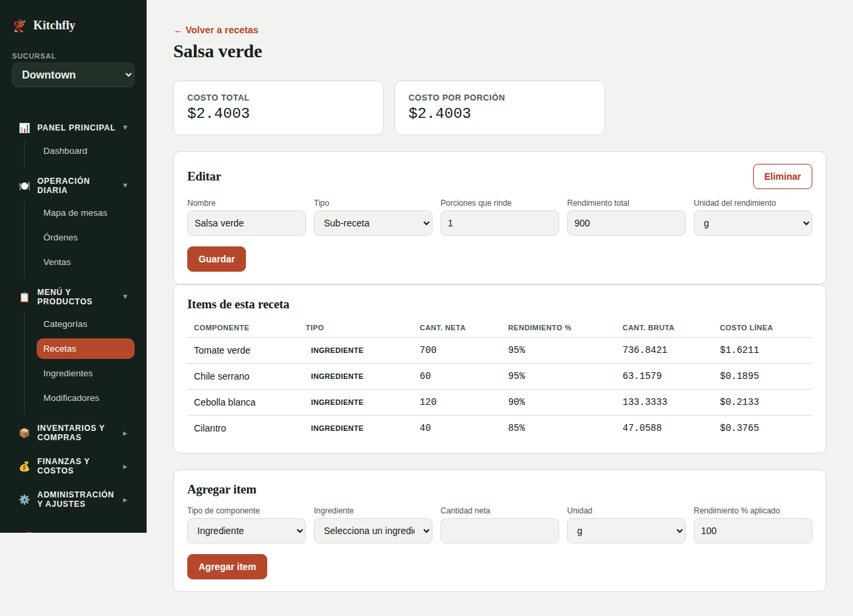Click the Volver a recetas link
The height and width of the screenshot is (616, 853).
click(x=216, y=30)
